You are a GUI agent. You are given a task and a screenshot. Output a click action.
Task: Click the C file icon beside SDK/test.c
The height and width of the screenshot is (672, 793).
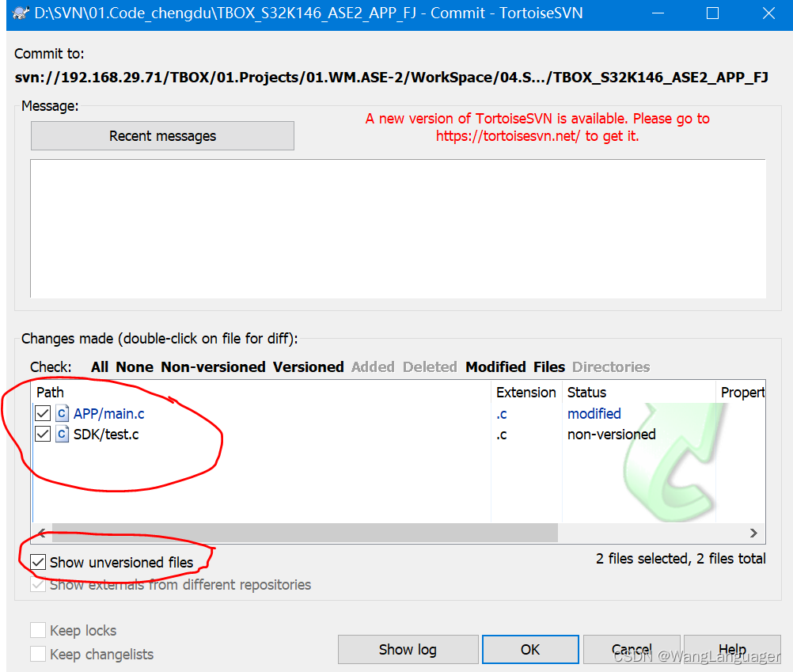62,434
